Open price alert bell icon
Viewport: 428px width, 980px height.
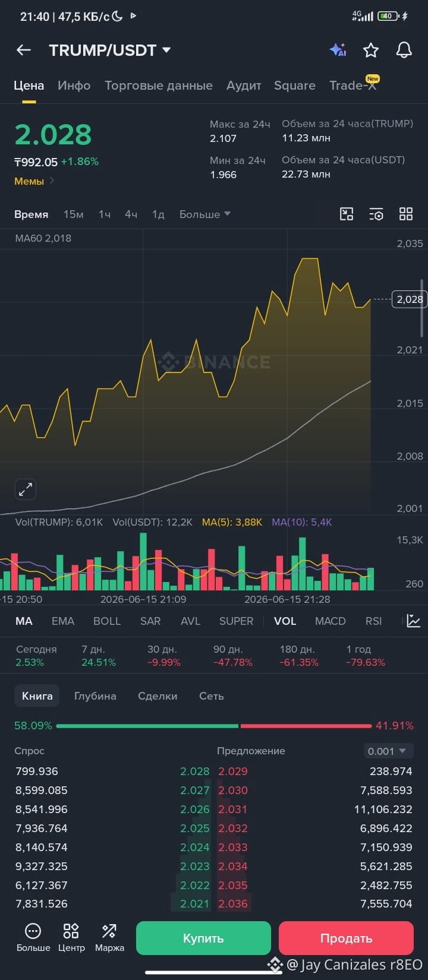404,50
